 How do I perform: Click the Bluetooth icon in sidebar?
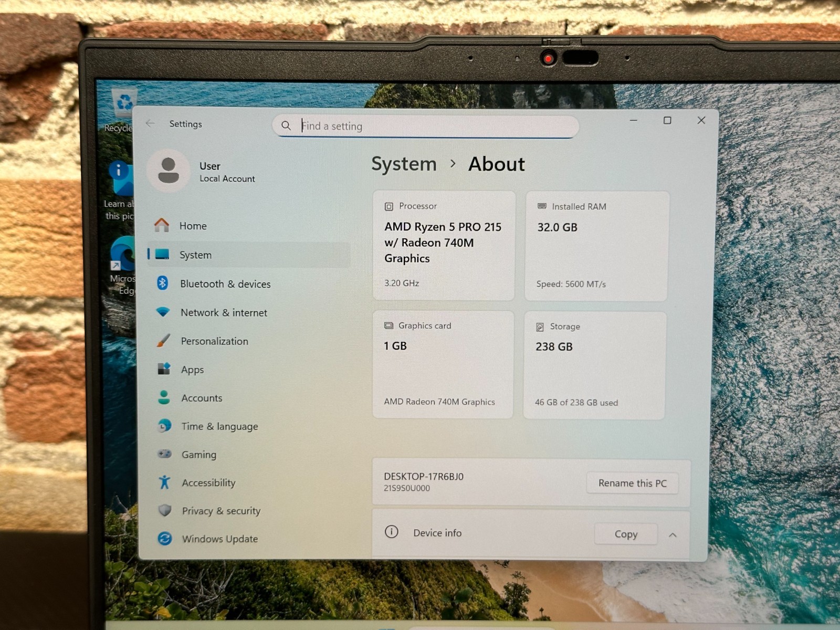click(x=162, y=283)
